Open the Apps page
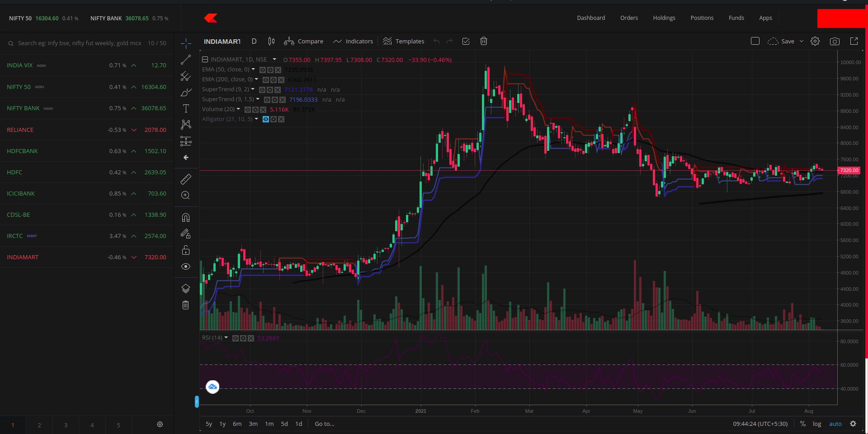 [x=765, y=18]
